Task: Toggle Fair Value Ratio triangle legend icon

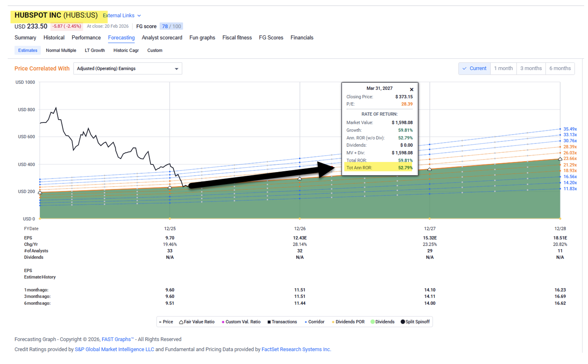Action: pyautogui.click(x=181, y=322)
